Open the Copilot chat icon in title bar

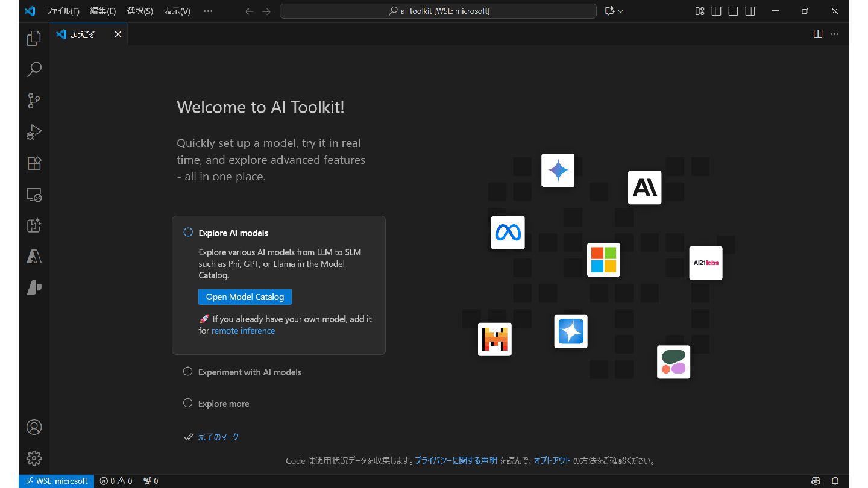(x=609, y=11)
